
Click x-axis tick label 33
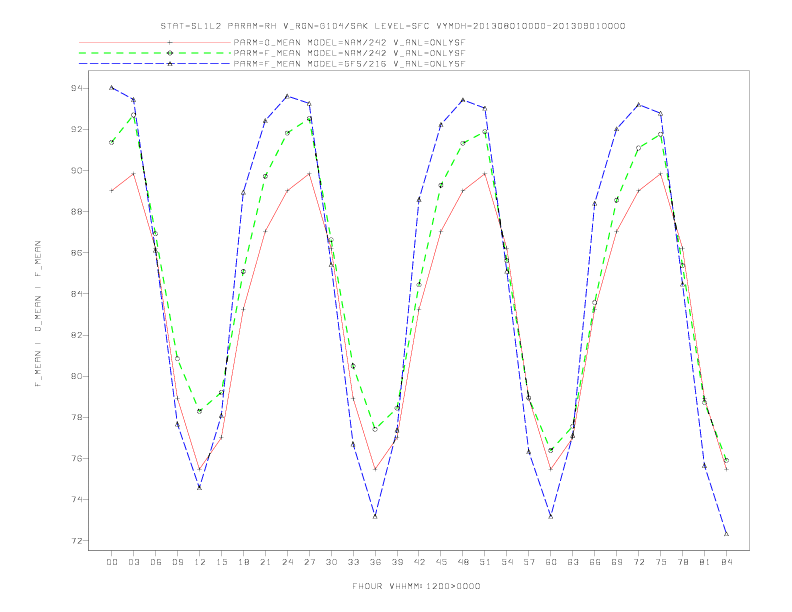coord(353,562)
